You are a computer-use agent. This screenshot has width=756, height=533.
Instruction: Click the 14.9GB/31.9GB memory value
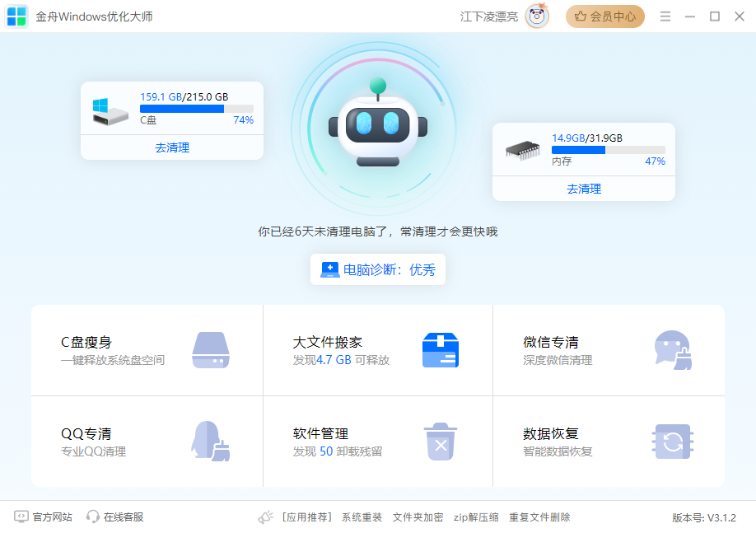[x=587, y=138]
